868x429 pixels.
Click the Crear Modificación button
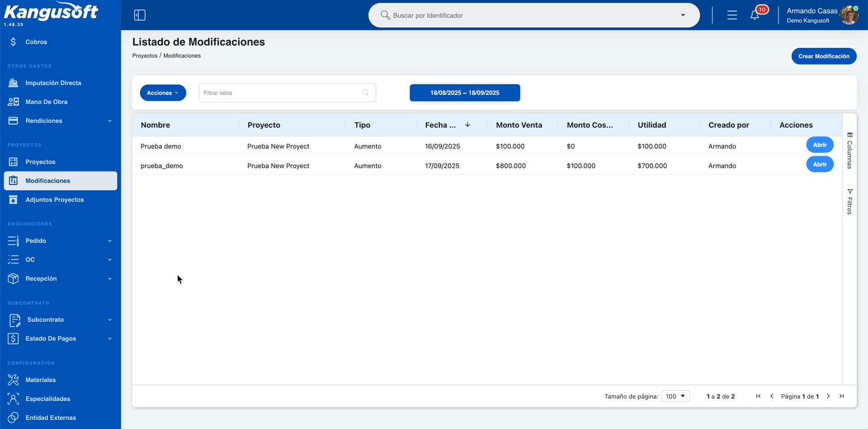(x=824, y=56)
